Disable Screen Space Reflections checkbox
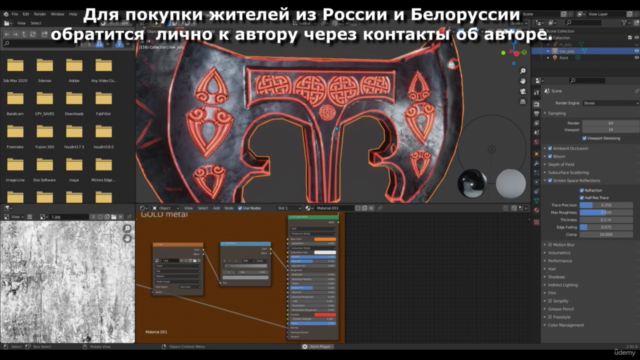 tap(550, 180)
